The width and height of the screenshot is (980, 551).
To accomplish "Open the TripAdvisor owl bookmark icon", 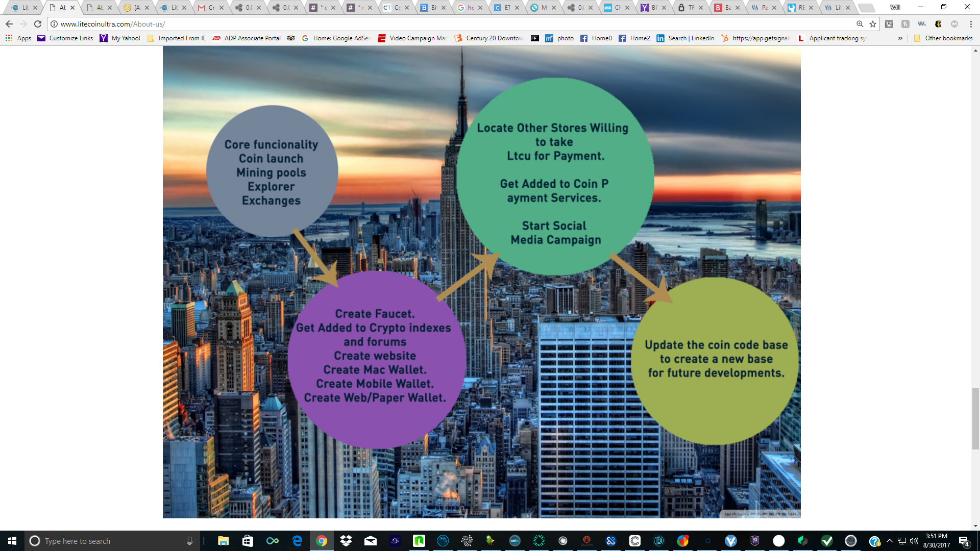I will [x=291, y=38].
